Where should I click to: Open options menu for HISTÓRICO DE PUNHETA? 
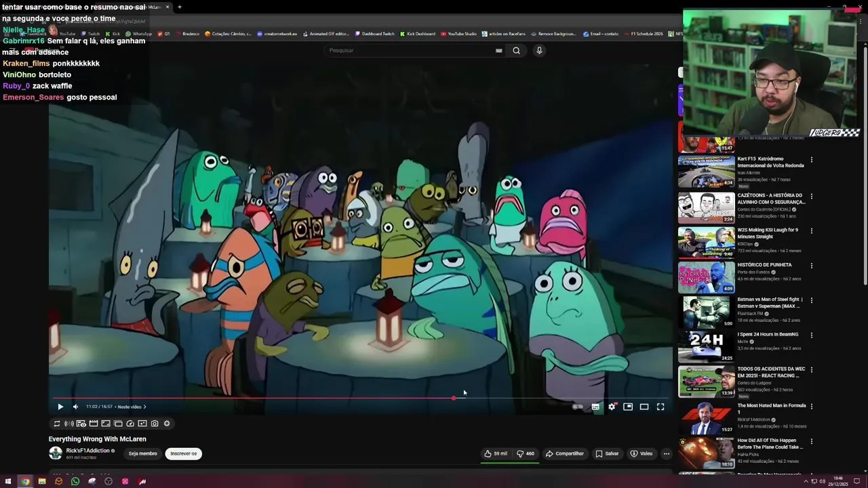tap(811, 266)
